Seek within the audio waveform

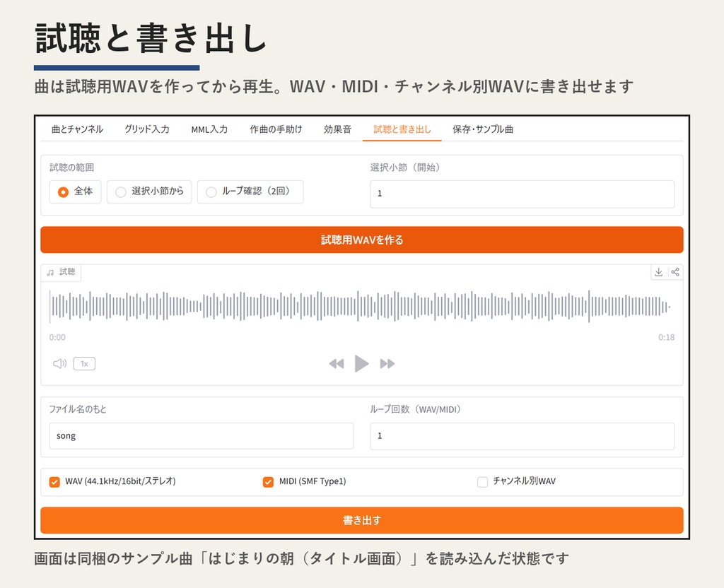[x=360, y=306]
